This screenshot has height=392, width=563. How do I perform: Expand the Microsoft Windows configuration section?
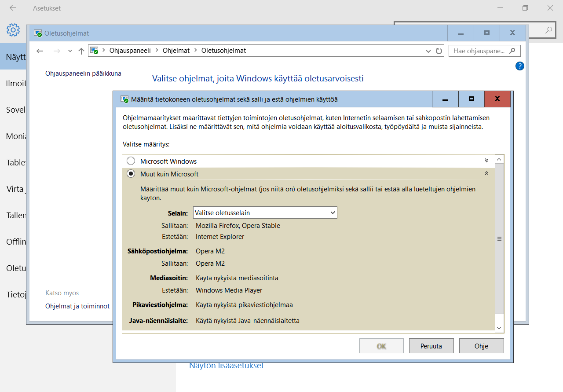pos(486,161)
